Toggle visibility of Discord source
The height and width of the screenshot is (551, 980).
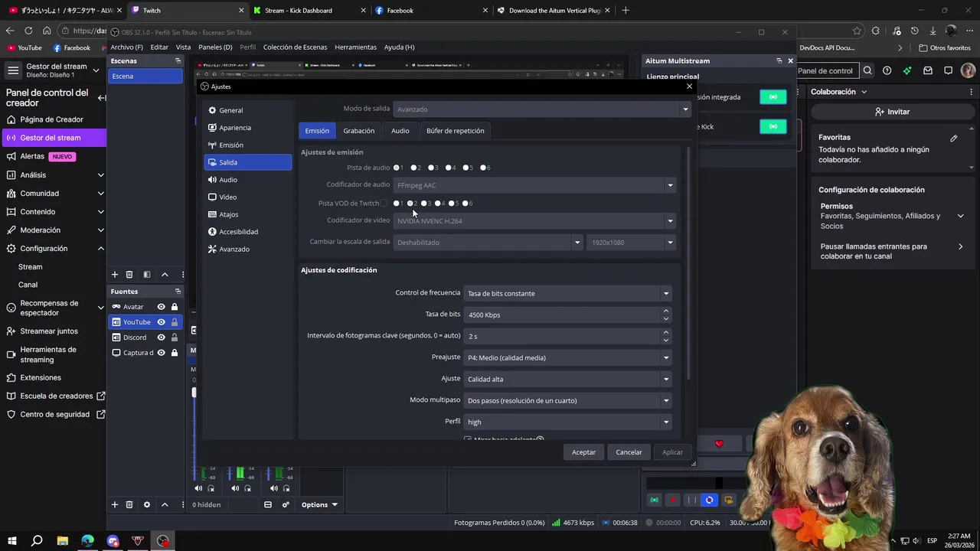coord(161,337)
